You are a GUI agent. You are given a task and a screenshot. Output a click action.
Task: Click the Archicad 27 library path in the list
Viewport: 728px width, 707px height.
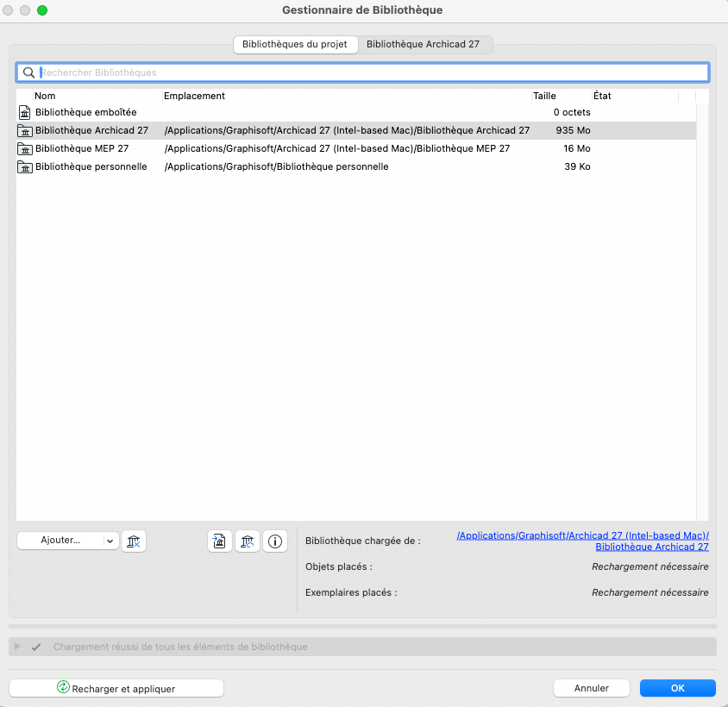[347, 130]
